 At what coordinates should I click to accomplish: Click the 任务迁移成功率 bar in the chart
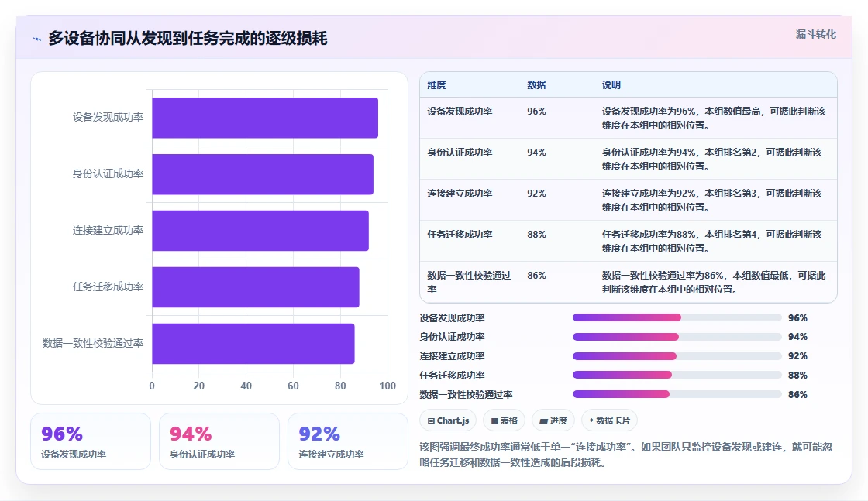click(256, 287)
